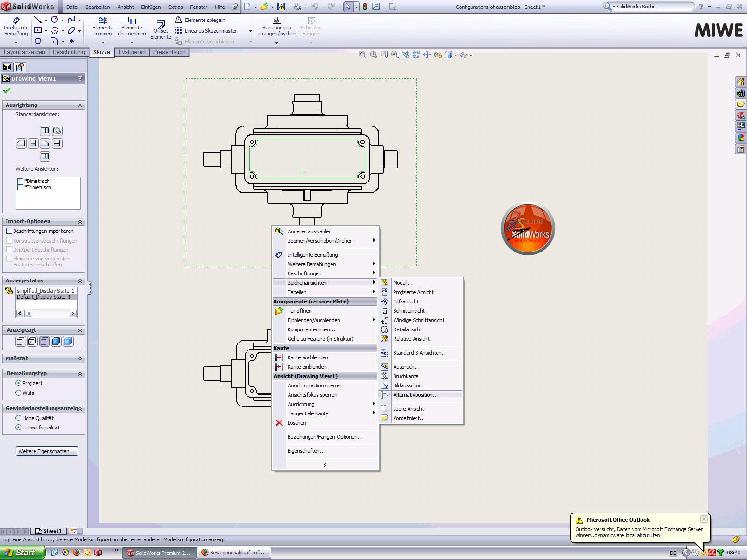747x560 pixels.
Task: Confirm with the green checkmark
Action: pos(7,91)
